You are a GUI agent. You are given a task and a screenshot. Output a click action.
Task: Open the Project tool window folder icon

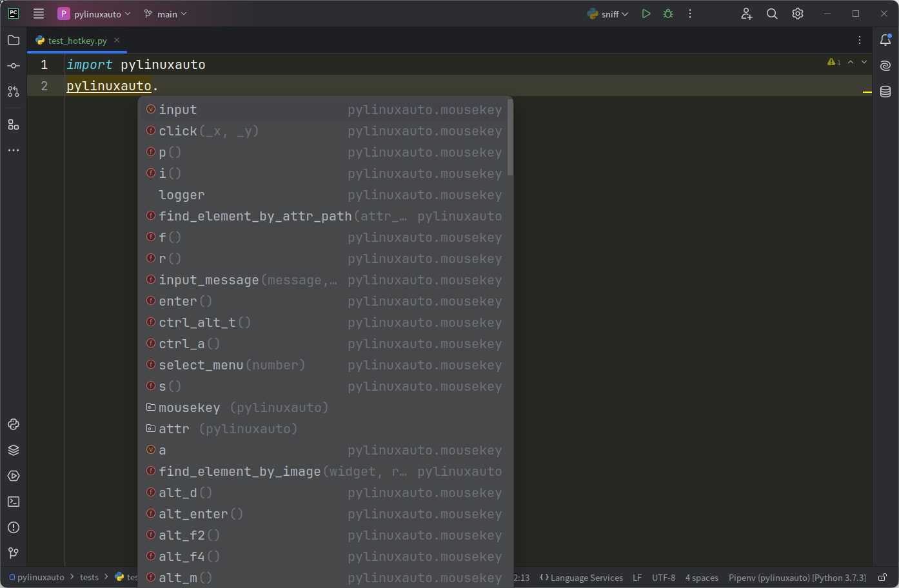click(14, 40)
